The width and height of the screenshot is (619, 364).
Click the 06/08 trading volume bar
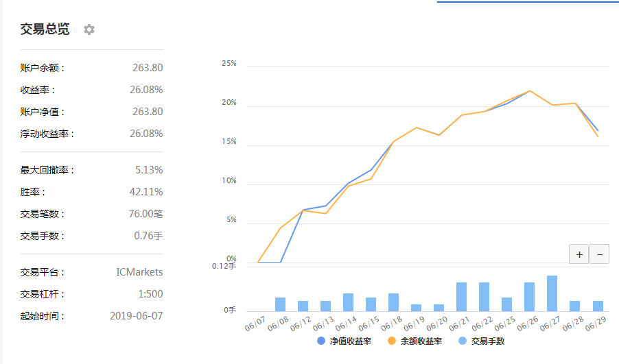pyautogui.click(x=280, y=304)
